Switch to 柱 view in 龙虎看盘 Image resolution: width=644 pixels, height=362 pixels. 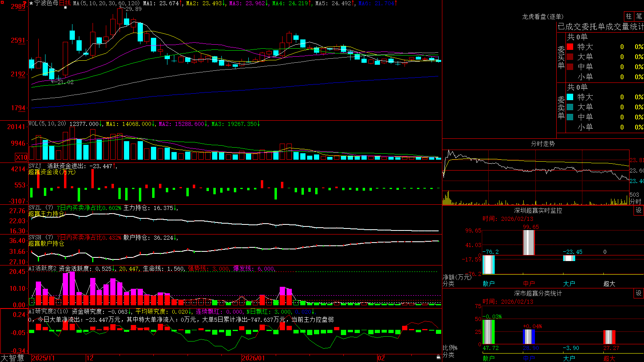[629, 16]
